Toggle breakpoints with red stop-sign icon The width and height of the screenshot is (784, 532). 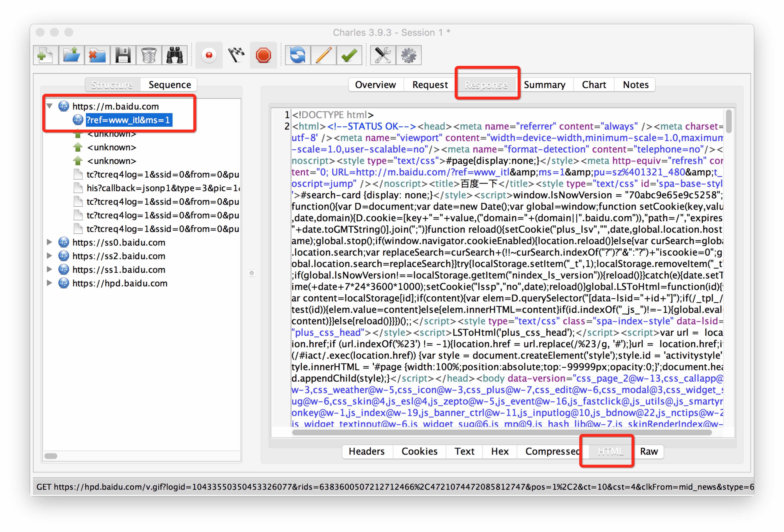click(263, 55)
